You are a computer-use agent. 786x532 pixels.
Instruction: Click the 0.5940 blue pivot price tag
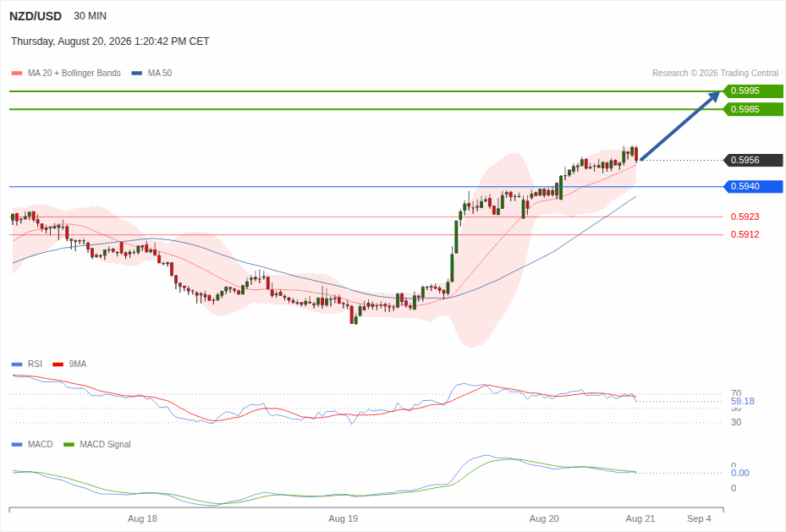click(753, 186)
